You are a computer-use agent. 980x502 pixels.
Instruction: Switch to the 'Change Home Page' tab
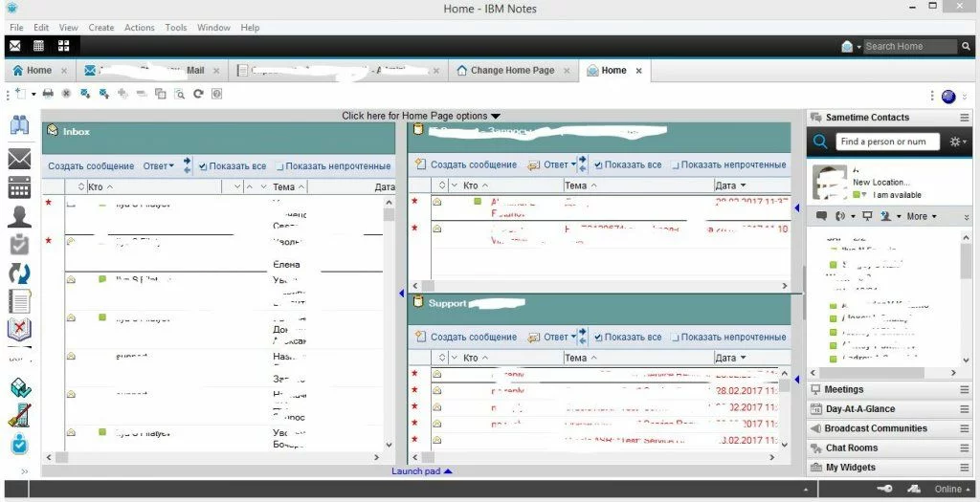coord(512,71)
